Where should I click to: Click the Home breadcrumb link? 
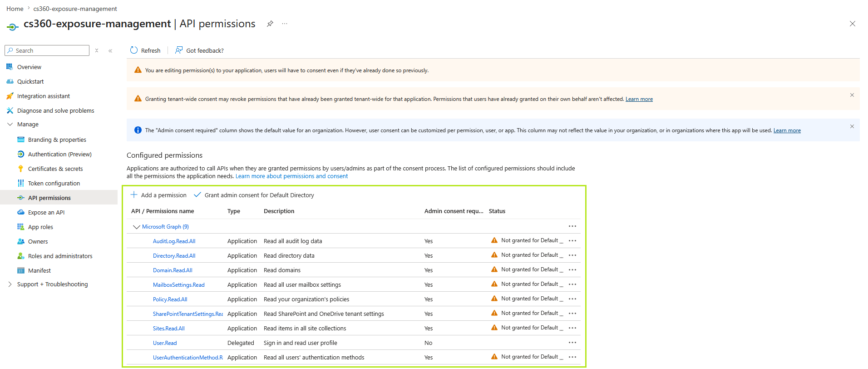(x=15, y=9)
